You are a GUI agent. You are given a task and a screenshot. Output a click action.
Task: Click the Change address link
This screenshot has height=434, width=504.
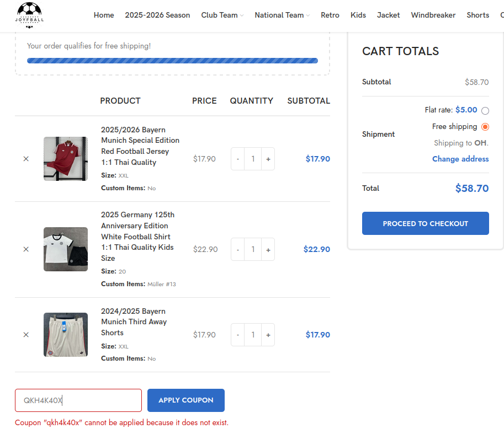tap(460, 159)
